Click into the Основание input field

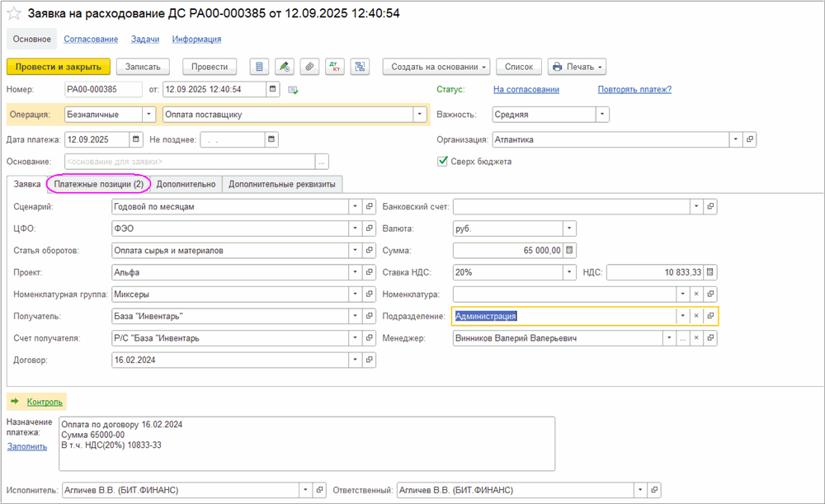(190, 162)
